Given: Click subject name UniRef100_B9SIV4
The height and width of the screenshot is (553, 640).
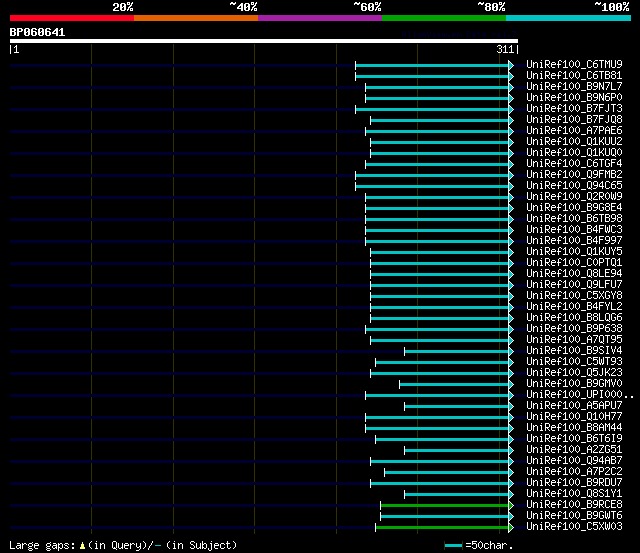Looking at the screenshot, I should click(574, 351).
